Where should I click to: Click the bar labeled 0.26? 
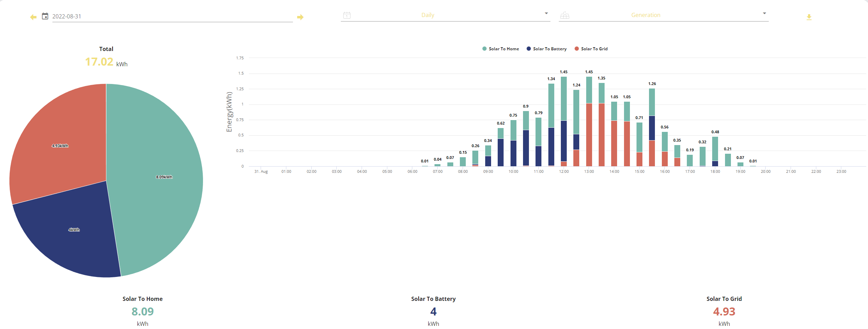point(475,158)
